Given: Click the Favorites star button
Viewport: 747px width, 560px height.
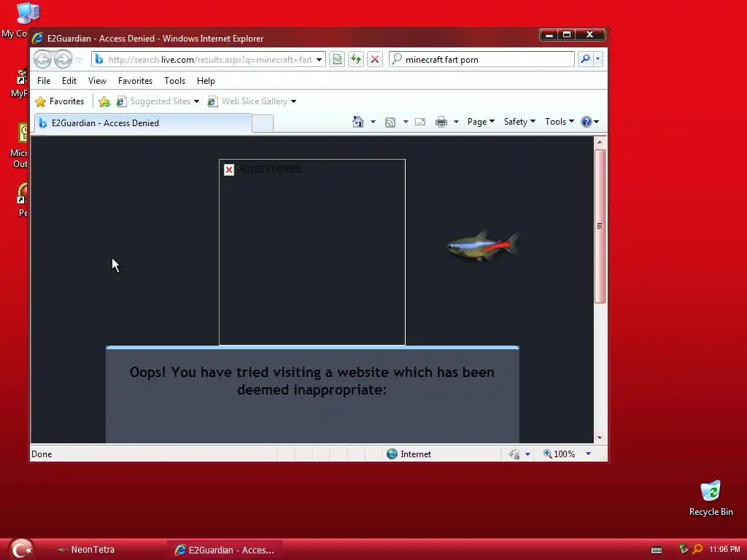Looking at the screenshot, I should coord(60,101).
